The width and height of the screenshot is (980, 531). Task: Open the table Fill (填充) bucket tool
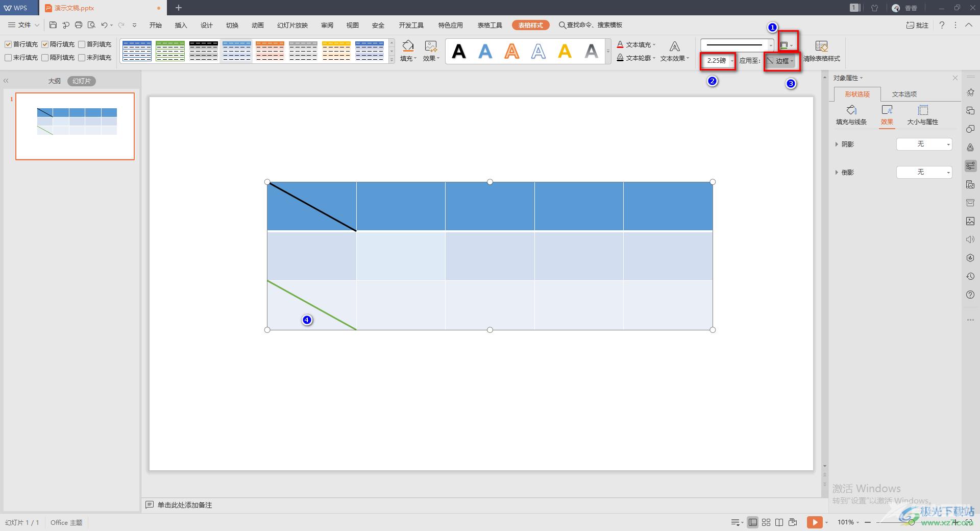tap(408, 51)
